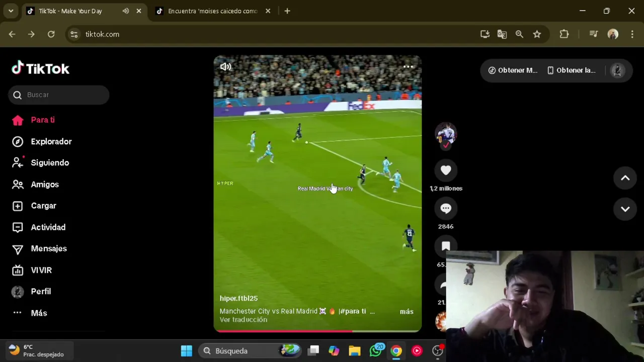Switch to the Encuentra 'moises caicedo' tab
Image resolution: width=644 pixels, height=362 pixels.
coord(212,11)
